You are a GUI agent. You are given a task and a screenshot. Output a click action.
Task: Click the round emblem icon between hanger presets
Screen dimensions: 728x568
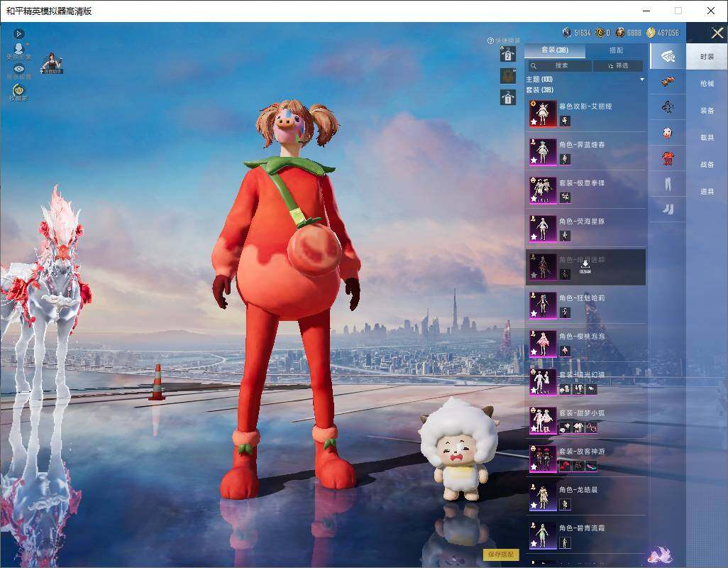(508, 76)
